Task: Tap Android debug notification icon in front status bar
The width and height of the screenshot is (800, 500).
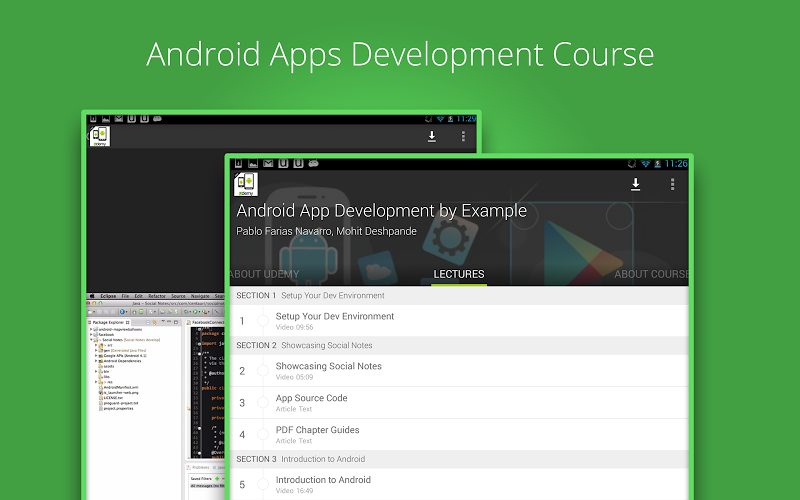Action: [313, 163]
